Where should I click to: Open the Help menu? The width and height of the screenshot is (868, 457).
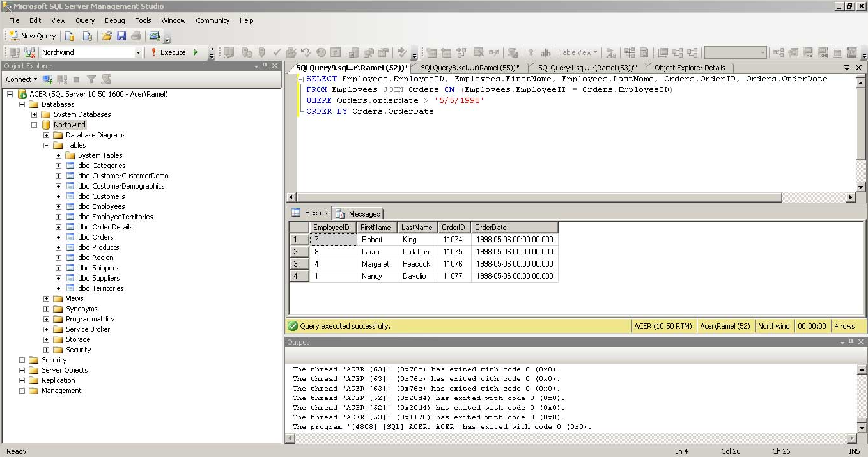click(x=247, y=20)
